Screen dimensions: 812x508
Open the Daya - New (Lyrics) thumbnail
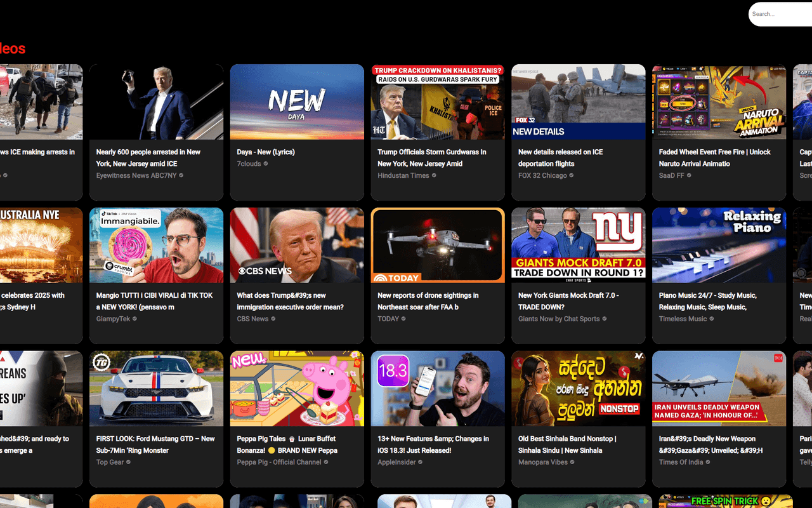pos(296,101)
